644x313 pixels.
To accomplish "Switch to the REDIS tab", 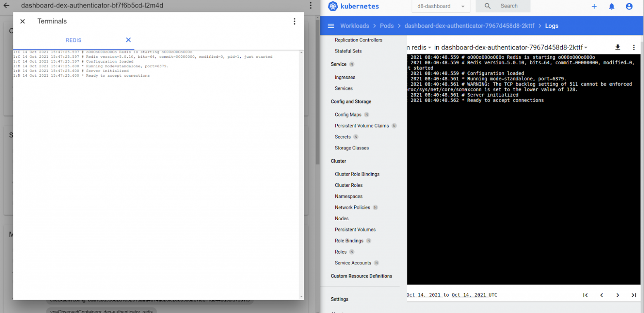I will click(x=73, y=40).
